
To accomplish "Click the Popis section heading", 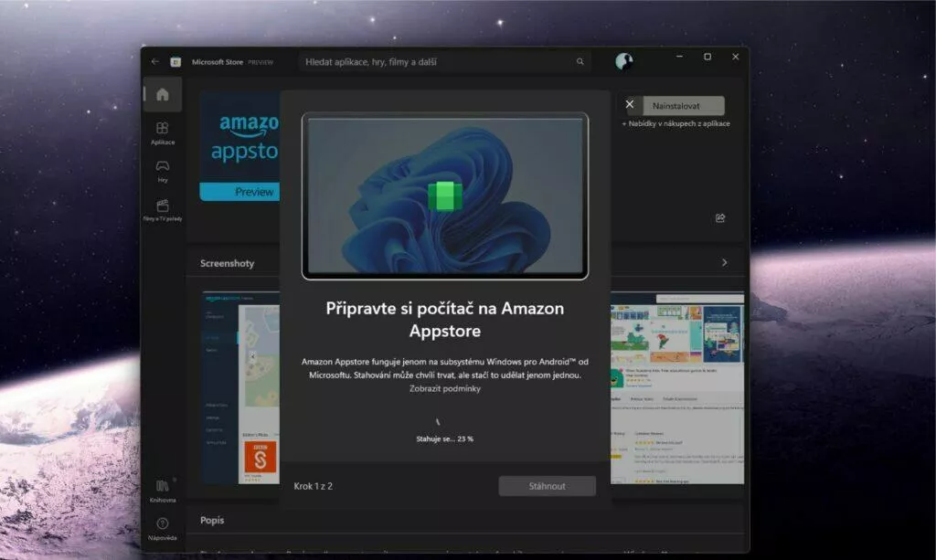I will coord(212,520).
